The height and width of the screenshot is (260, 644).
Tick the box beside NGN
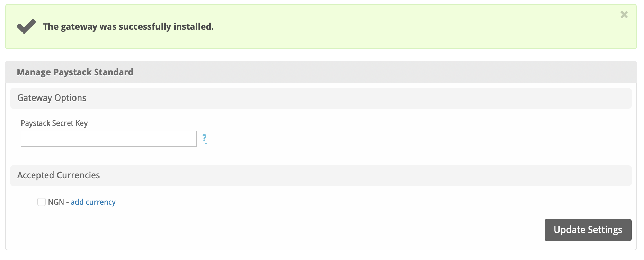click(42, 202)
